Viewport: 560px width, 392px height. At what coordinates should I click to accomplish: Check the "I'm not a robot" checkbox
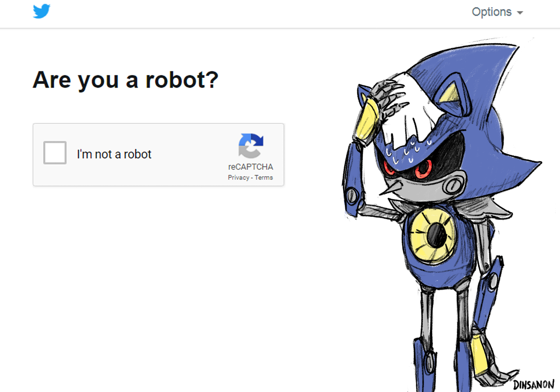[55, 153]
